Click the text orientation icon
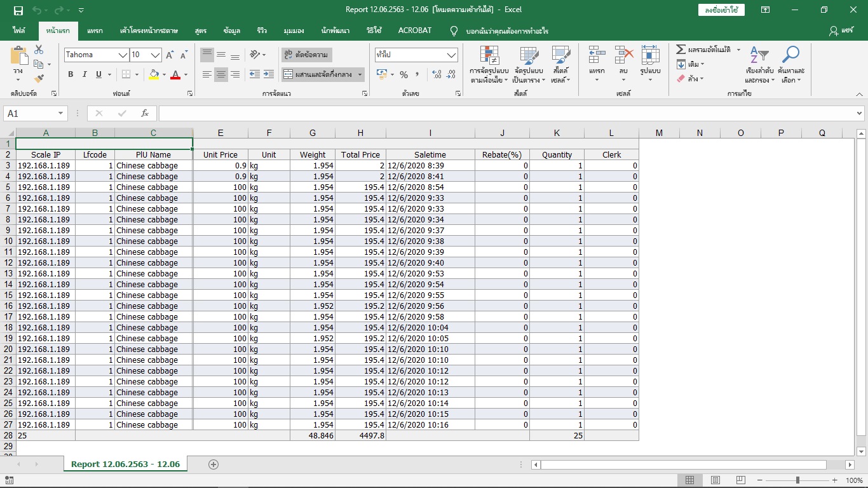Screen dimensions: 868x488 tap(255, 55)
